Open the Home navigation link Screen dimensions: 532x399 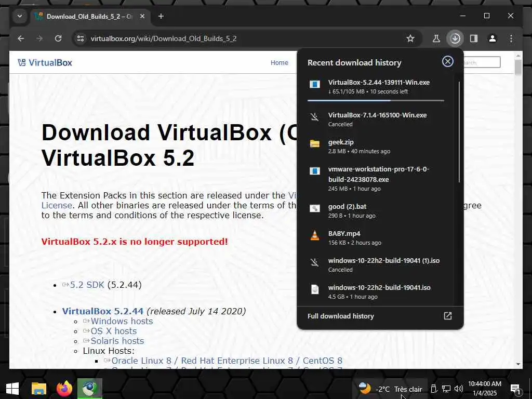279,62
